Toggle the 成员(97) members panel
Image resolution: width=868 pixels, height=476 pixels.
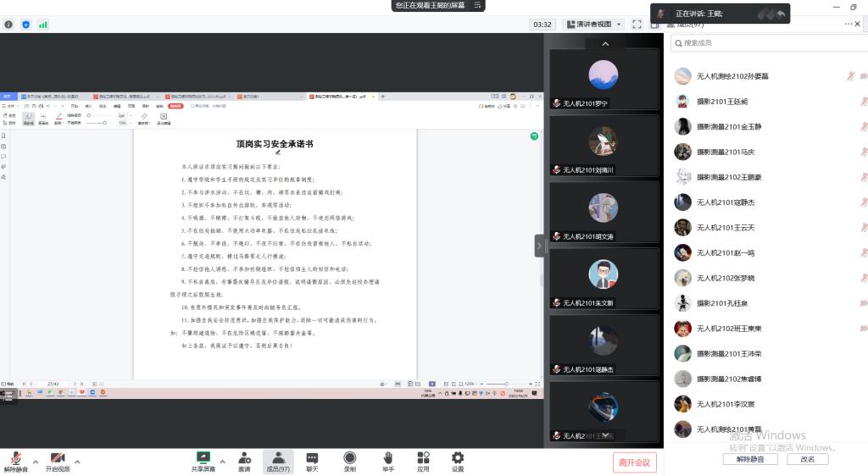click(x=278, y=461)
